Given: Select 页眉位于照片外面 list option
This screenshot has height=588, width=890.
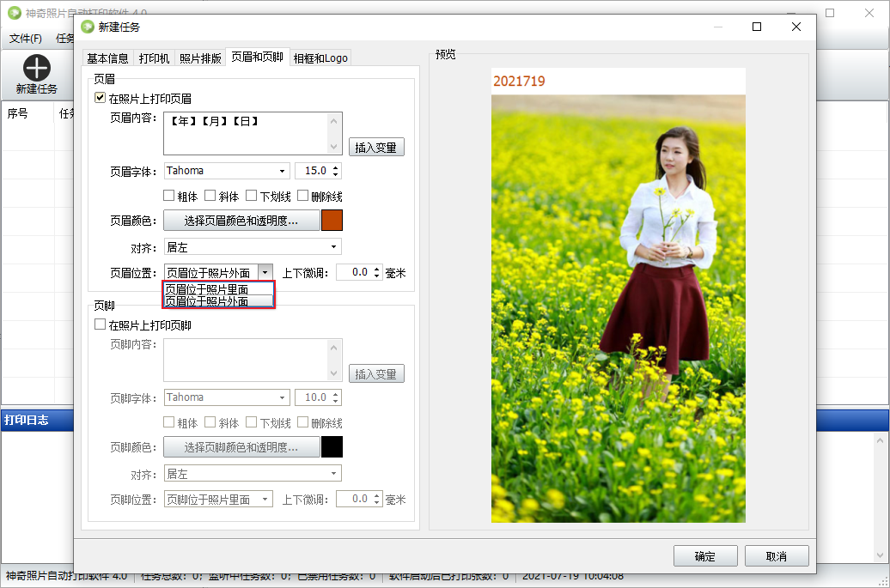Looking at the screenshot, I should pos(218,301).
